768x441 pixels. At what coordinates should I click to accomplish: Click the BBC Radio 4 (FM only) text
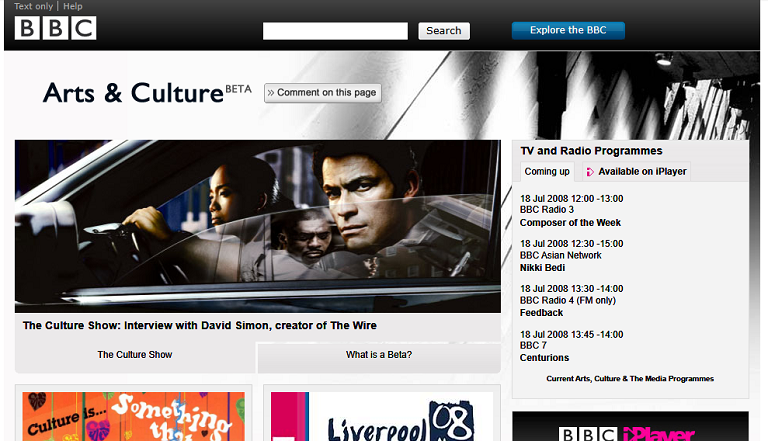(568, 300)
